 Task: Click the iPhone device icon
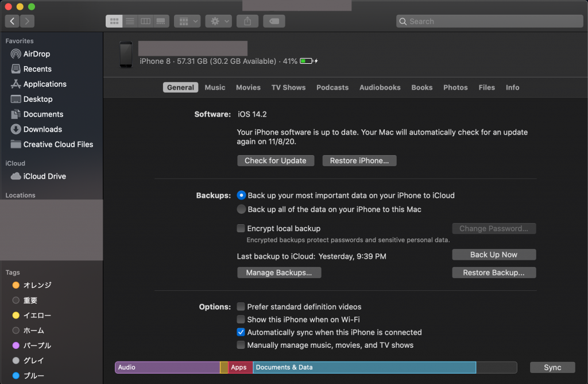click(x=126, y=55)
